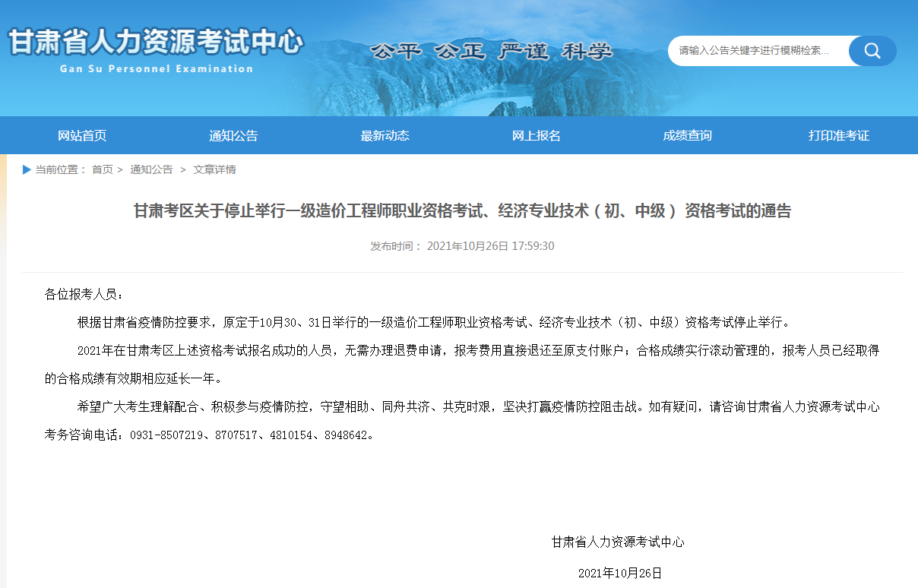Open the 网上报名 navigation item
The image size is (918, 588).
coord(536,136)
